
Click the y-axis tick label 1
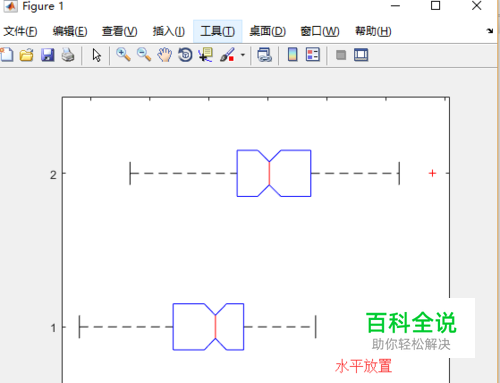[x=53, y=328]
